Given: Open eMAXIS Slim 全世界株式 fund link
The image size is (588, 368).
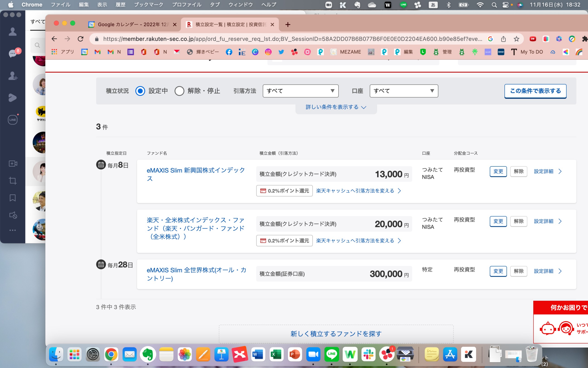Looking at the screenshot, I should pyautogui.click(x=196, y=274).
